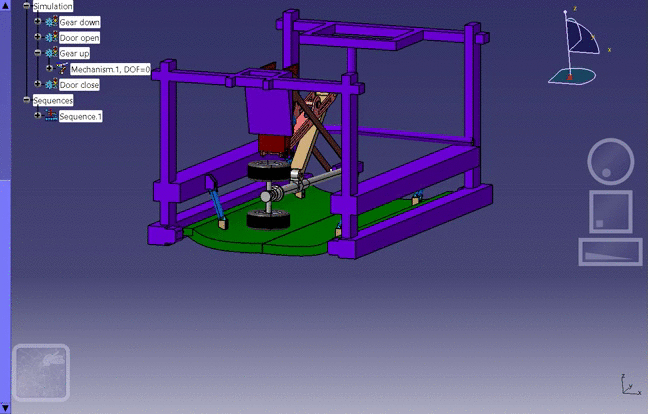Click the square pan view control
This screenshot has width=648, height=414.
coord(611,212)
